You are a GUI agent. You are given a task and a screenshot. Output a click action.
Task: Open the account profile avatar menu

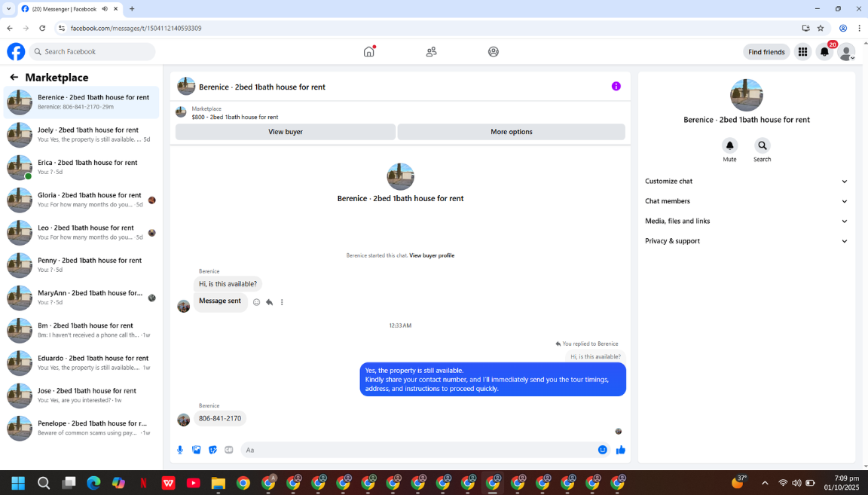pyautogui.click(x=846, y=52)
